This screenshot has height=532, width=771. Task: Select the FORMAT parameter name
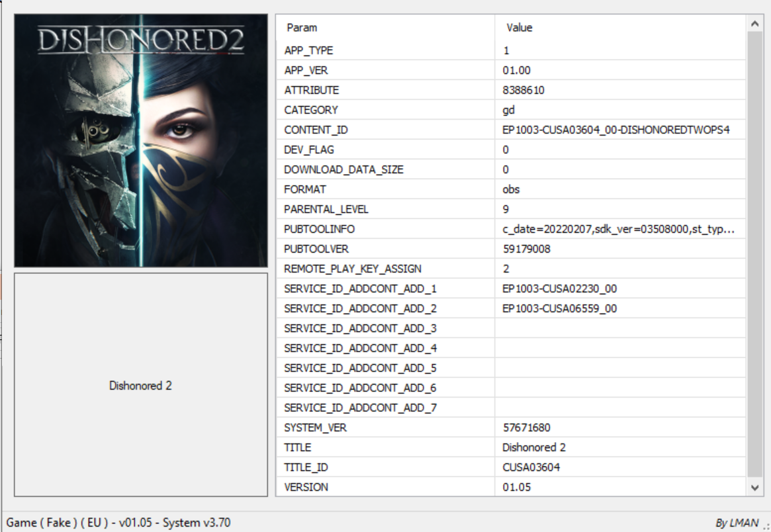pos(305,189)
